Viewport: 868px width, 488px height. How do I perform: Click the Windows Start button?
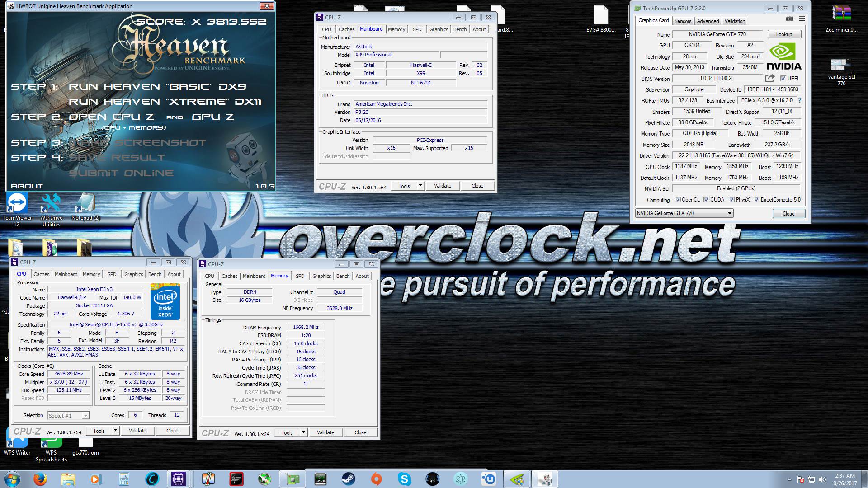coord(12,479)
